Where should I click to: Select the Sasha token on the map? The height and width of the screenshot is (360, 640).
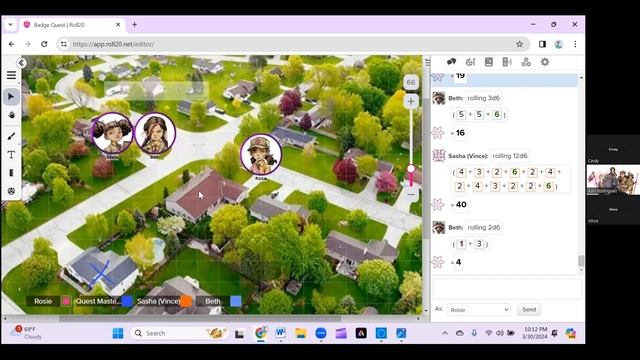click(112, 133)
